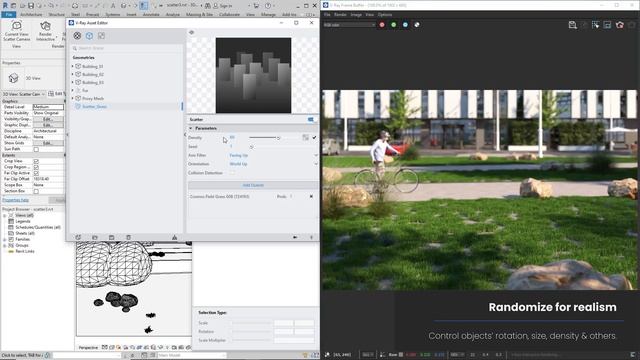Open Revit help question mark icon
The height and width of the screenshot is (360, 640).
pyautogui.click(x=268, y=6)
